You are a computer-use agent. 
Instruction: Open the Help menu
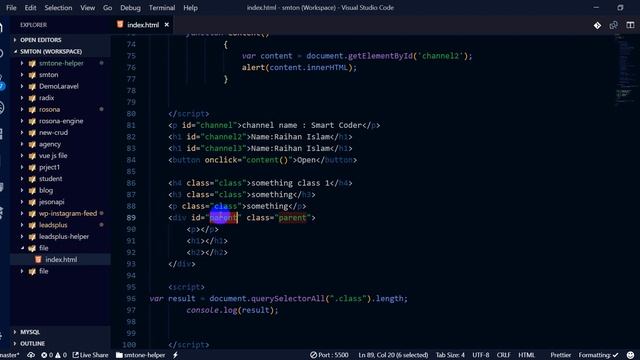(190, 8)
